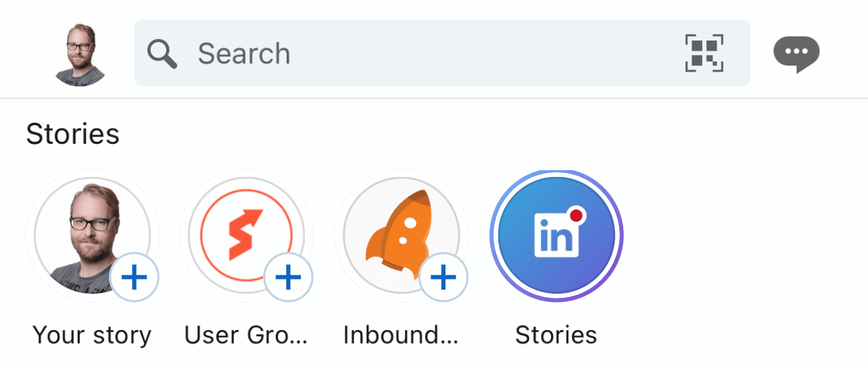
Task: Click the red notification dot on LinkedIn Stories
Action: click(x=576, y=215)
